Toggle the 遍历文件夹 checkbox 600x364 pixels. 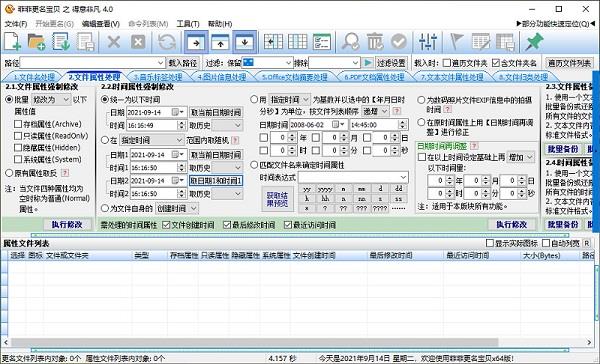[x=447, y=63]
